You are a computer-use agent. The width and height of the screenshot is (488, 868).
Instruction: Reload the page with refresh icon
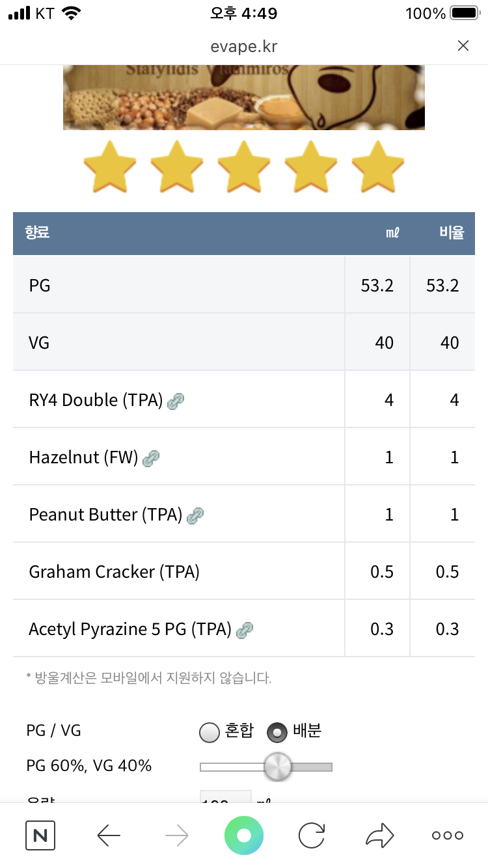point(312,835)
